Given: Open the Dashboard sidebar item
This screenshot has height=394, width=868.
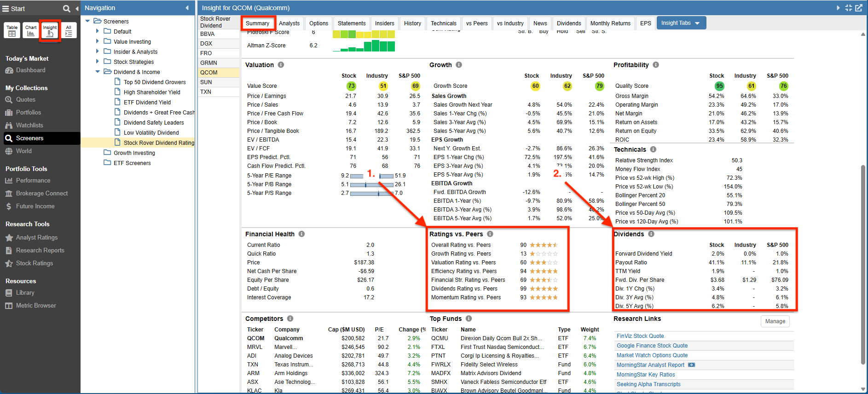Looking at the screenshot, I should point(31,70).
